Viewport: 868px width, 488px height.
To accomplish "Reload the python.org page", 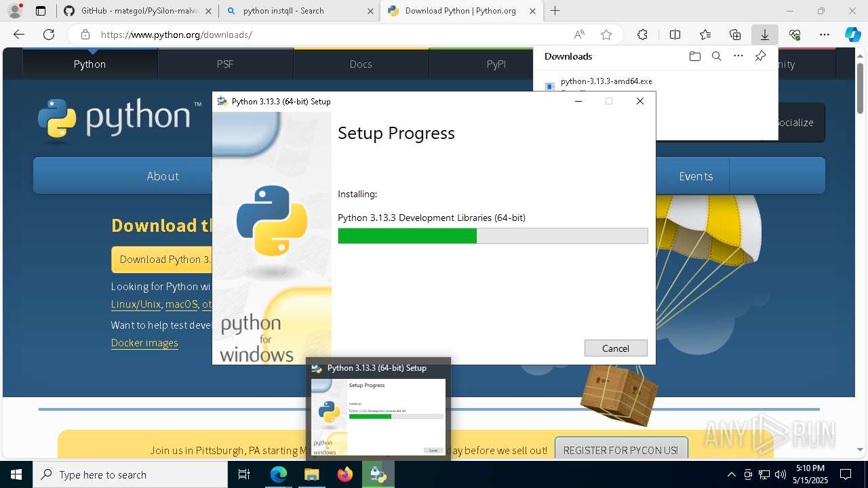I will [49, 35].
